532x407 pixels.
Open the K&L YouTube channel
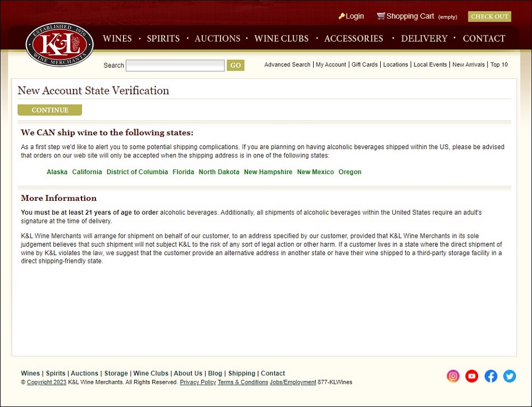[x=472, y=376]
